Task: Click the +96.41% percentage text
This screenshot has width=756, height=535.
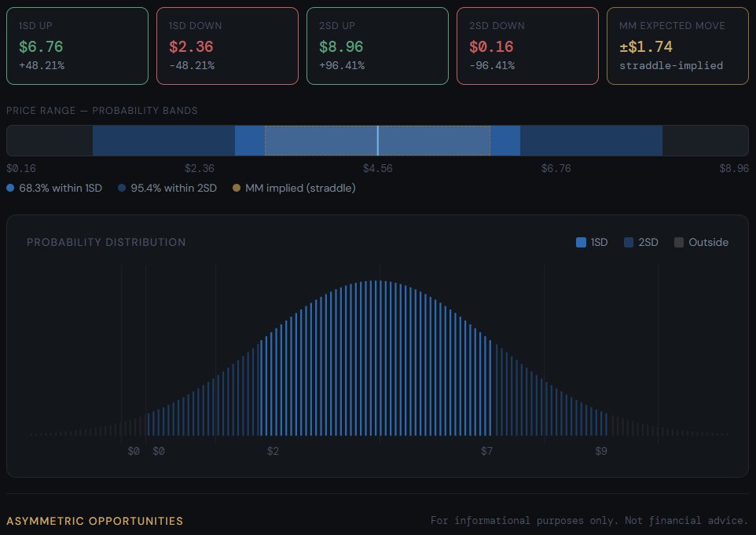Action: coord(342,65)
